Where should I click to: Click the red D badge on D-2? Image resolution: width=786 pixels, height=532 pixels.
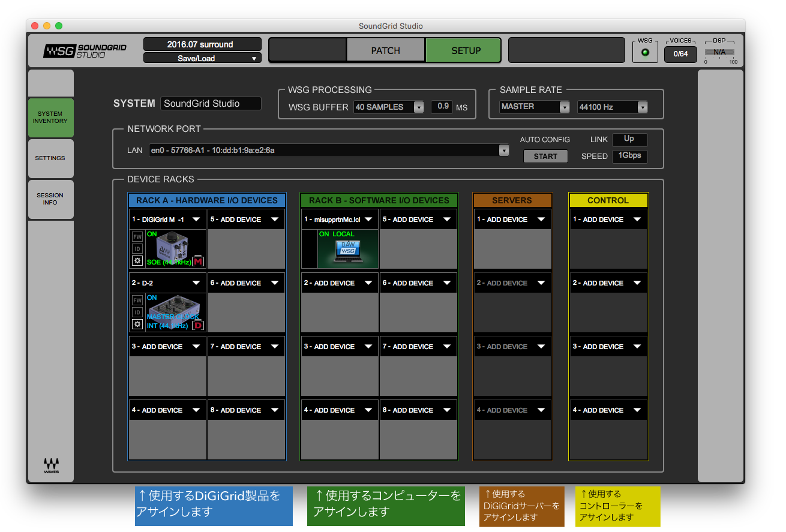point(198,325)
